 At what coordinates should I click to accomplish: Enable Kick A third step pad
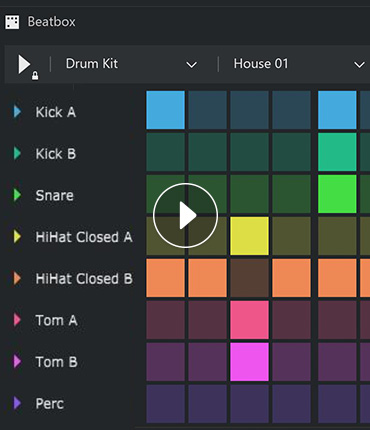tap(249, 110)
